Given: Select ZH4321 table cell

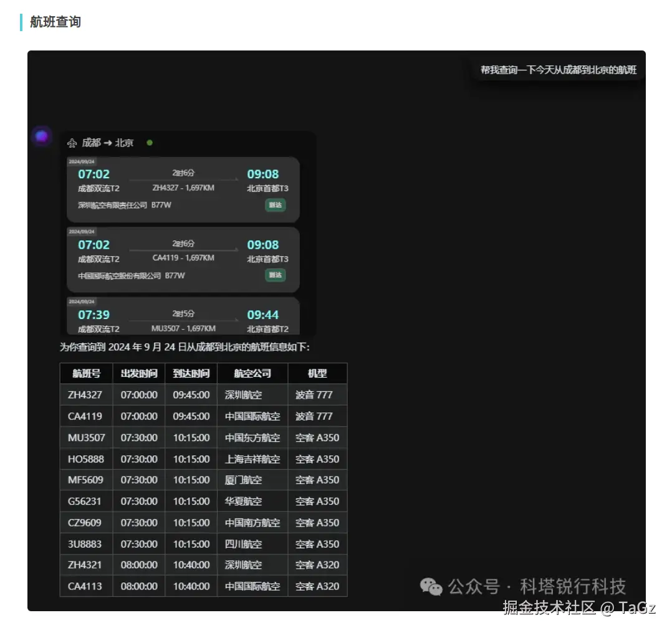Looking at the screenshot, I should click(86, 565).
